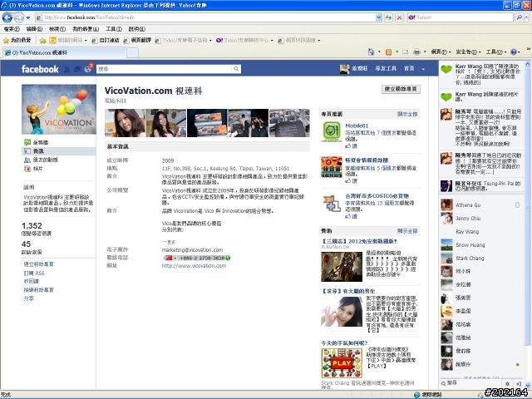Click the Photos item in left sidebar
532x399 pixels.
coord(33,169)
